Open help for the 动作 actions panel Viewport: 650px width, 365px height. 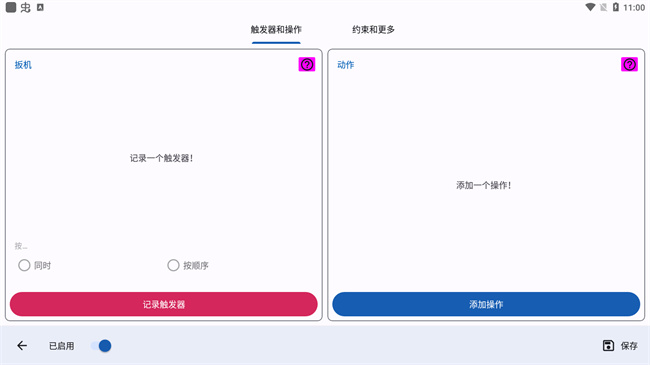click(x=629, y=64)
